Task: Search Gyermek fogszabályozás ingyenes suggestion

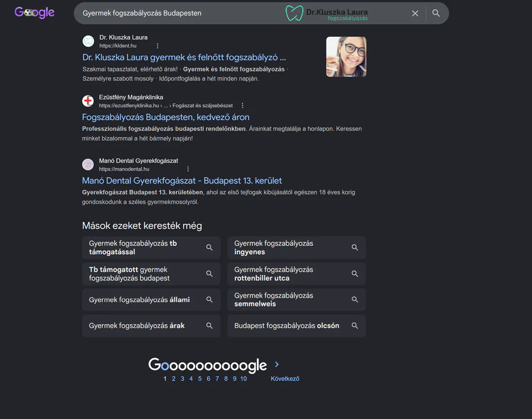Action: (x=297, y=247)
